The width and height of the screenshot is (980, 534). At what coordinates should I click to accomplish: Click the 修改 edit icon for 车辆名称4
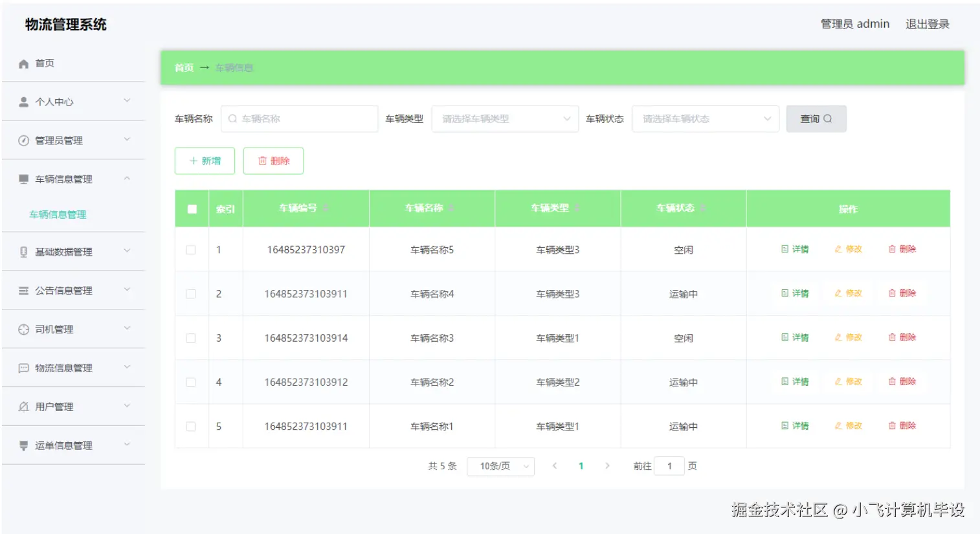tap(838, 293)
